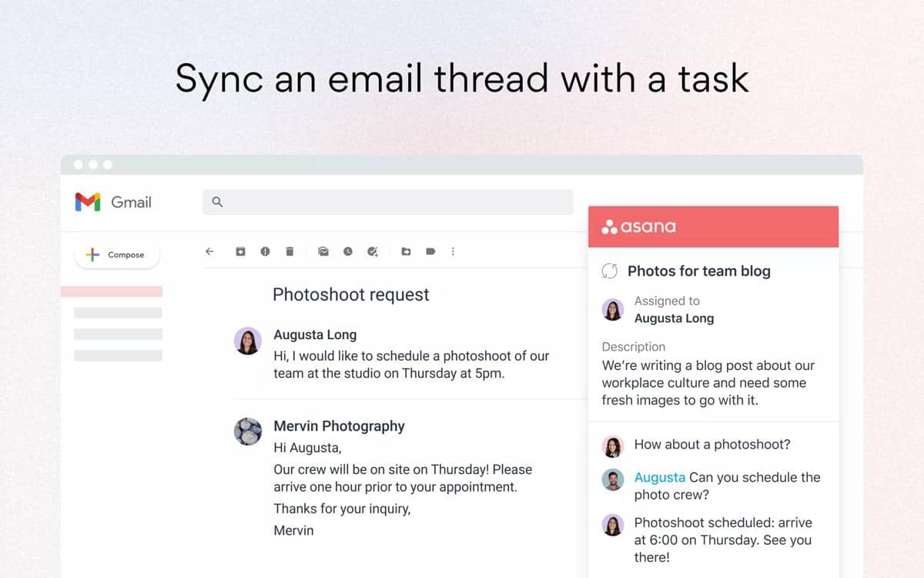This screenshot has width=924, height=578.
Task: Go back to the inbox
Action: point(209,251)
